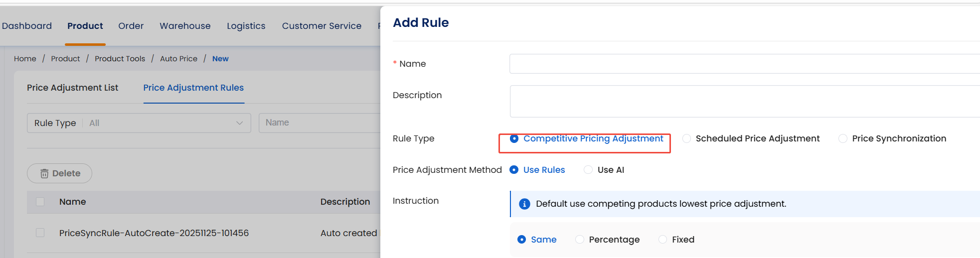The image size is (980, 258).
Task: Click the blue info icon in Instruction box
Action: pos(524,204)
